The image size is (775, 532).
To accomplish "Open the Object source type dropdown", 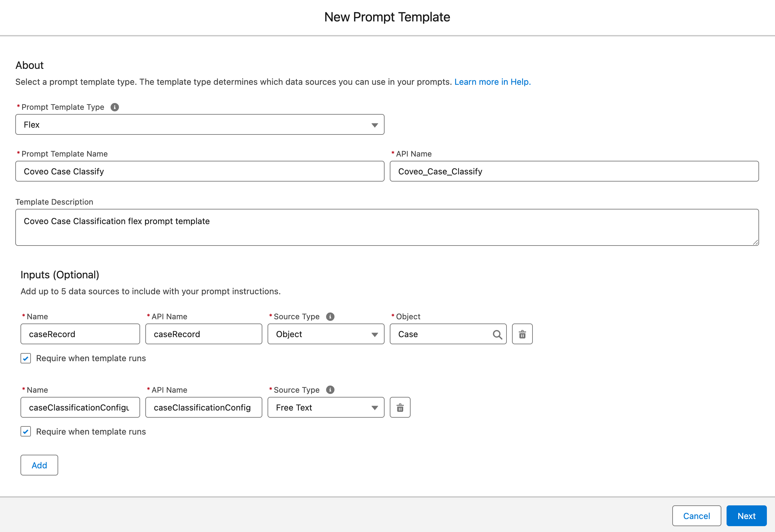I will coord(326,334).
